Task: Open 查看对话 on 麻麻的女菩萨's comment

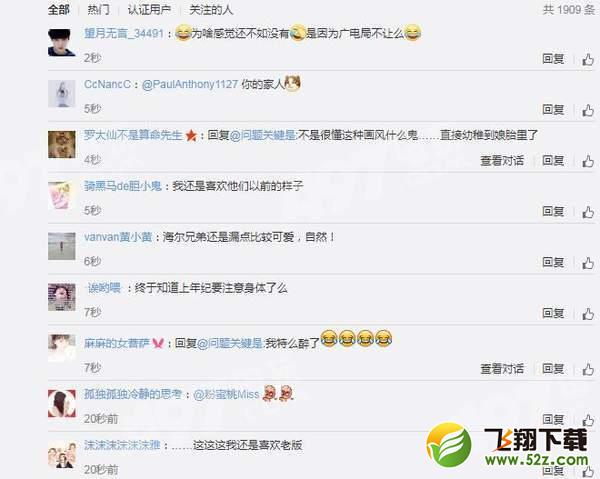Action: (x=502, y=369)
